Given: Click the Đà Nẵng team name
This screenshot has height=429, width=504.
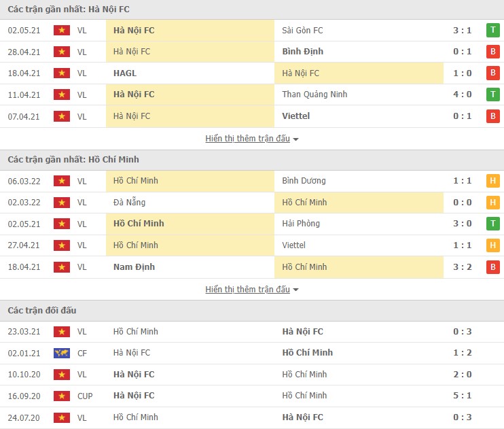Looking at the screenshot, I should click(x=129, y=202).
